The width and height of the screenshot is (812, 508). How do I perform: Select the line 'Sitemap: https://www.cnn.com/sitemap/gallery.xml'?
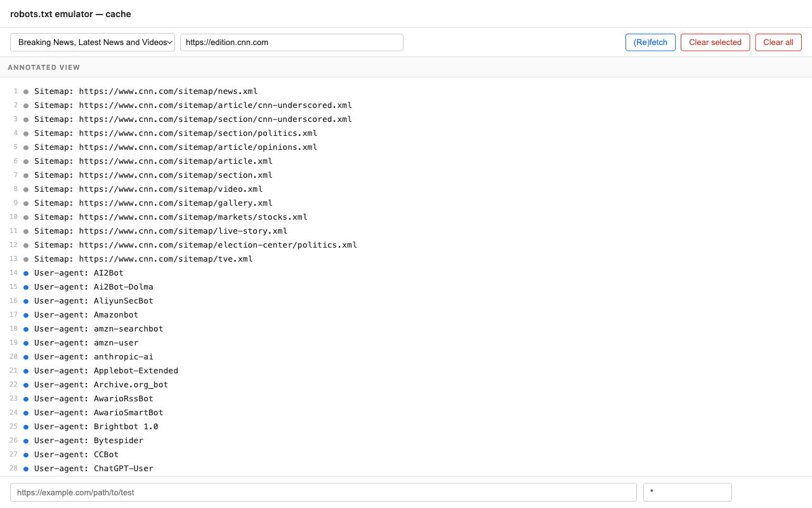pyautogui.click(x=154, y=203)
